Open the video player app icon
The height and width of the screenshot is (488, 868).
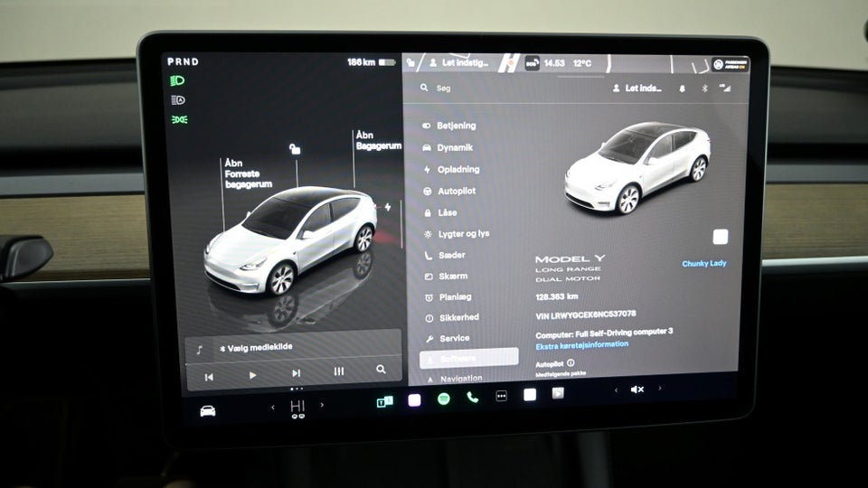(558, 393)
